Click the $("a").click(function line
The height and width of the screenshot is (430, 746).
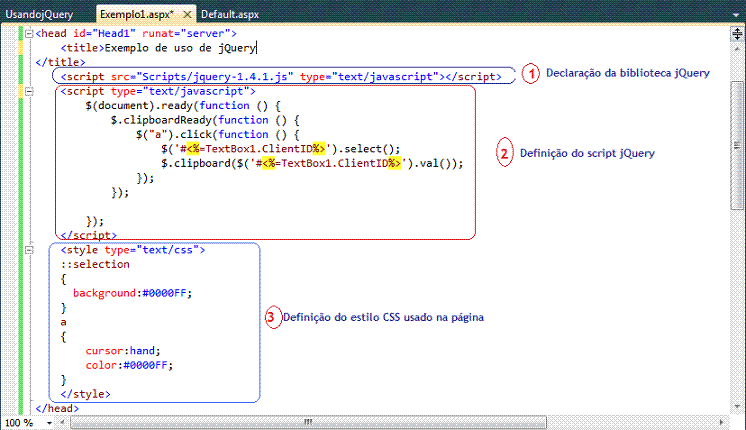tap(218, 135)
